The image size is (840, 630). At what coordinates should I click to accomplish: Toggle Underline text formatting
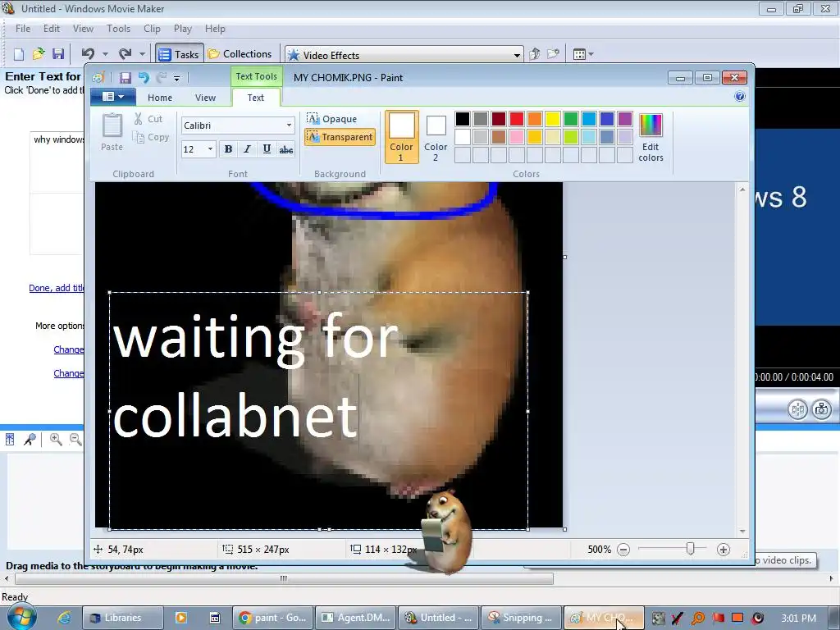click(267, 149)
